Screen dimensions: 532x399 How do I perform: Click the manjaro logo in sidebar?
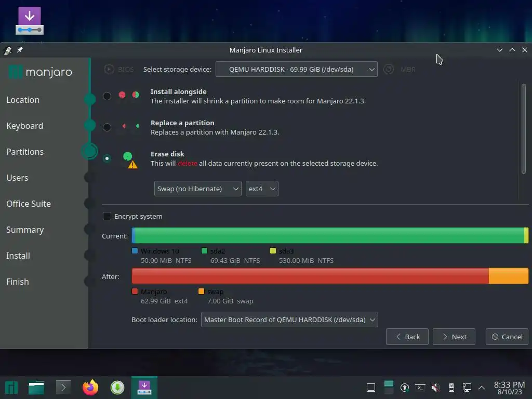tap(40, 72)
